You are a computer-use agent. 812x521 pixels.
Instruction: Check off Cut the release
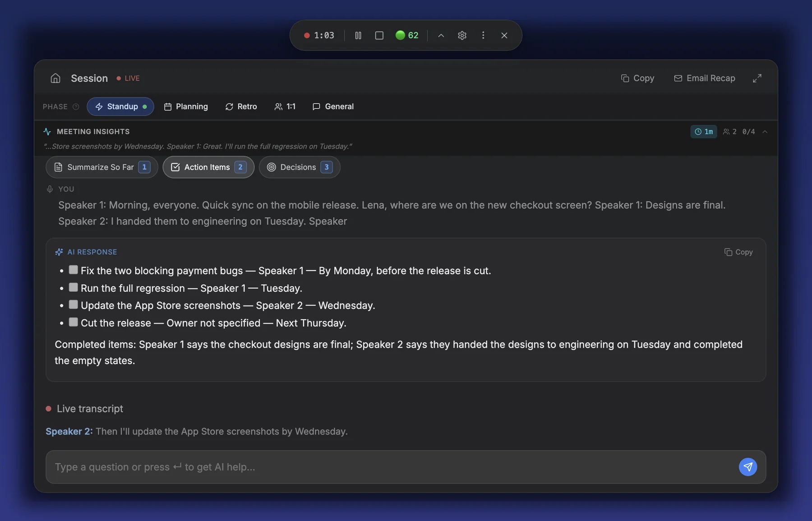coord(73,322)
